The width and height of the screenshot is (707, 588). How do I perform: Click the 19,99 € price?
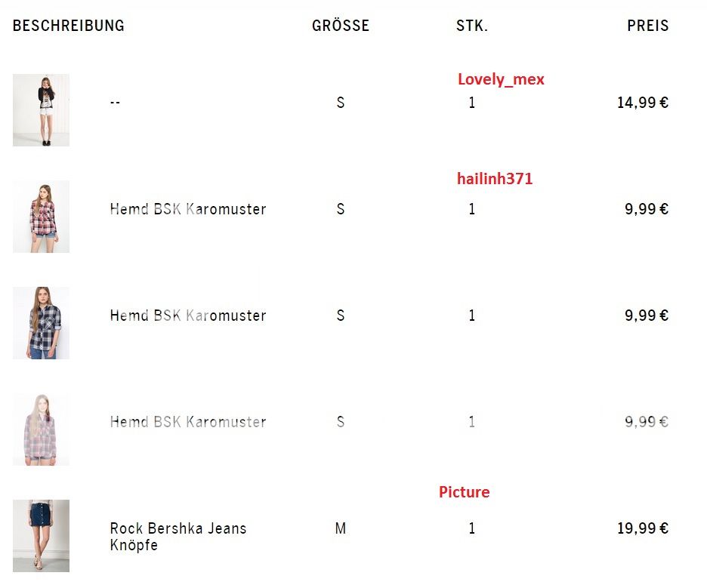click(x=643, y=528)
